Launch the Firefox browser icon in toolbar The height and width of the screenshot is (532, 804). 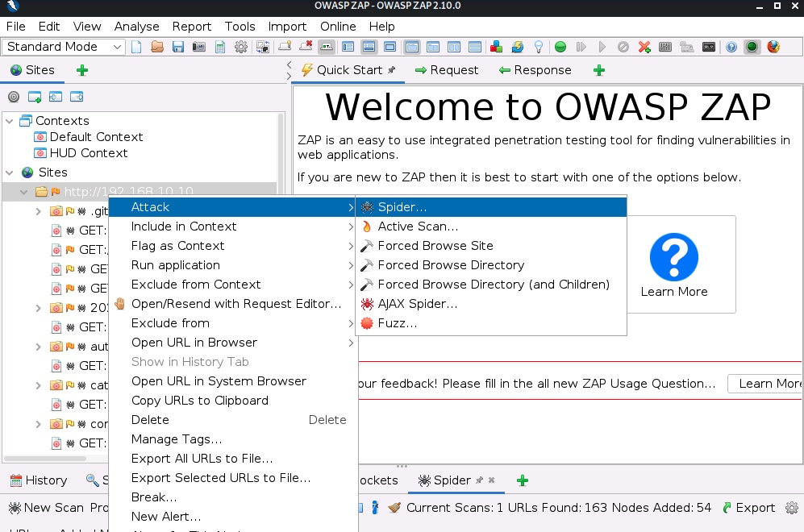pyautogui.click(x=773, y=47)
